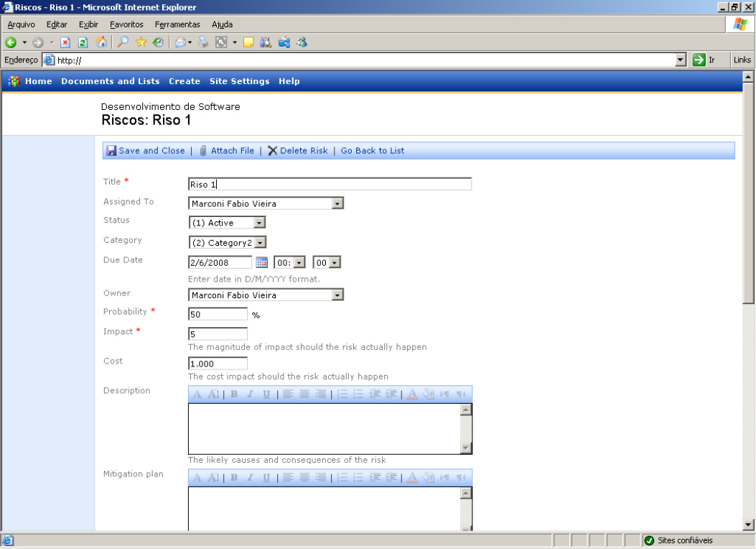Go to Documents and Lists
Viewport: 756px width, 549px height.
[x=111, y=81]
